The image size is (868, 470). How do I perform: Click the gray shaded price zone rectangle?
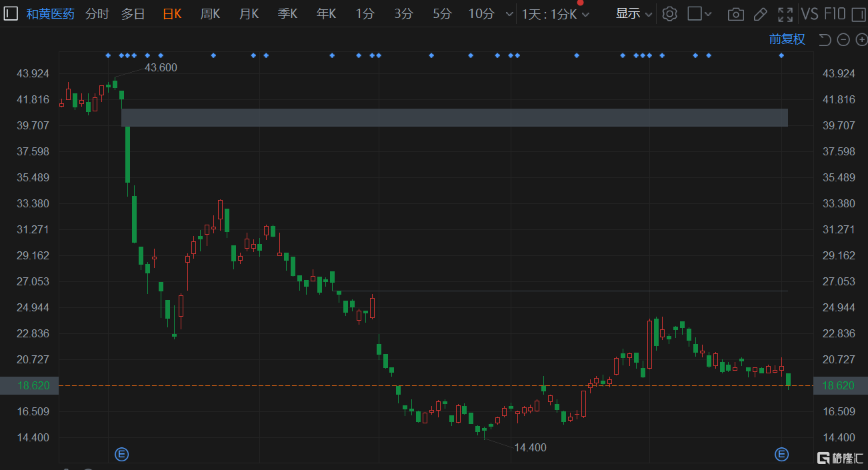click(454, 117)
